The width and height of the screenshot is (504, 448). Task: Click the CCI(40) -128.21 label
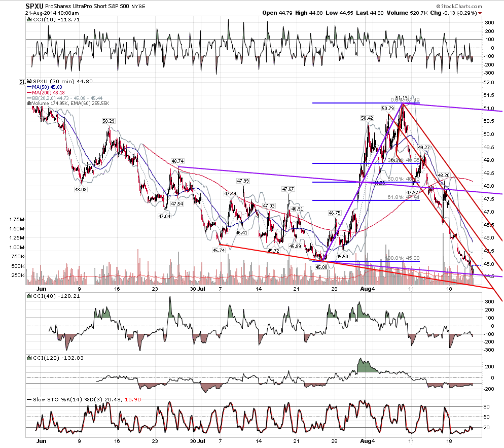pyautogui.click(x=57, y=296)
